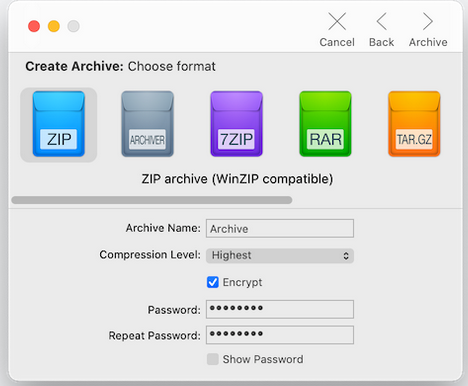Screen dimensions: 468x386
Task: Go back with the Back arrow
Action: (x=382, y=21)
